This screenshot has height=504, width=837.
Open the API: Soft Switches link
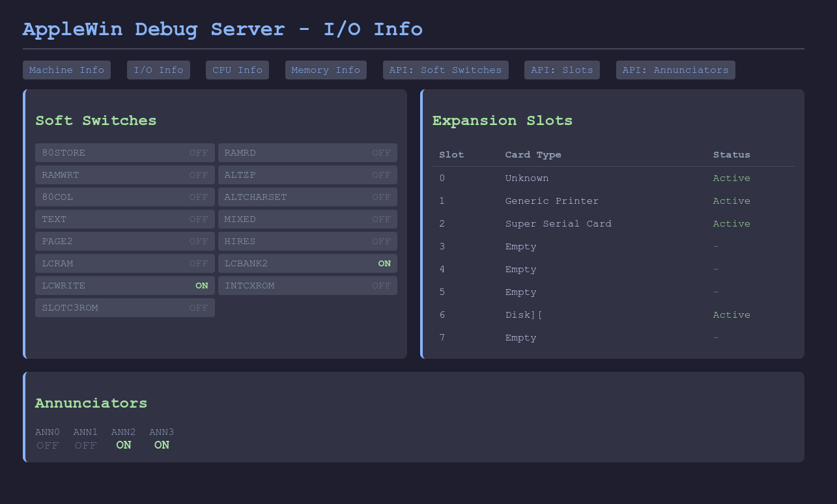(446, 70)
